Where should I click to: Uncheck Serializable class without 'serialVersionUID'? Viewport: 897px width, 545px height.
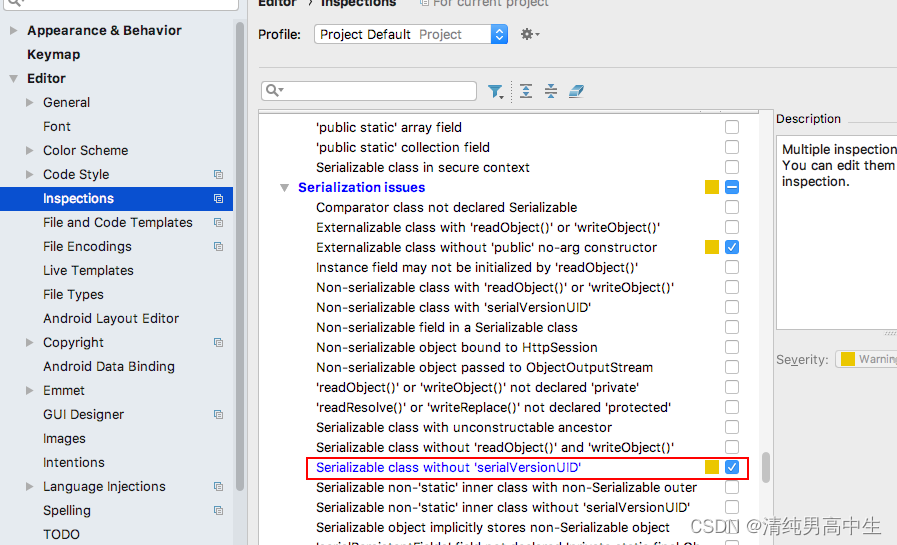732,467
